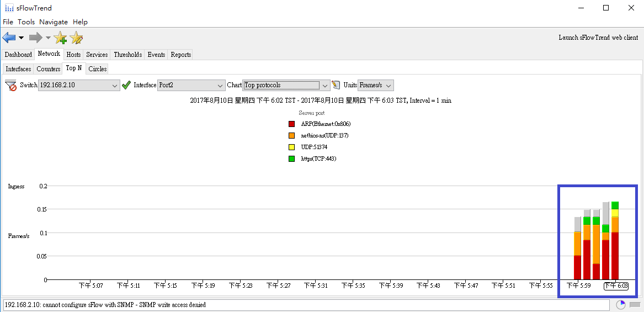644x312 pixels.
Task: Click the filter funnel icon
Action: pos(10,86)
